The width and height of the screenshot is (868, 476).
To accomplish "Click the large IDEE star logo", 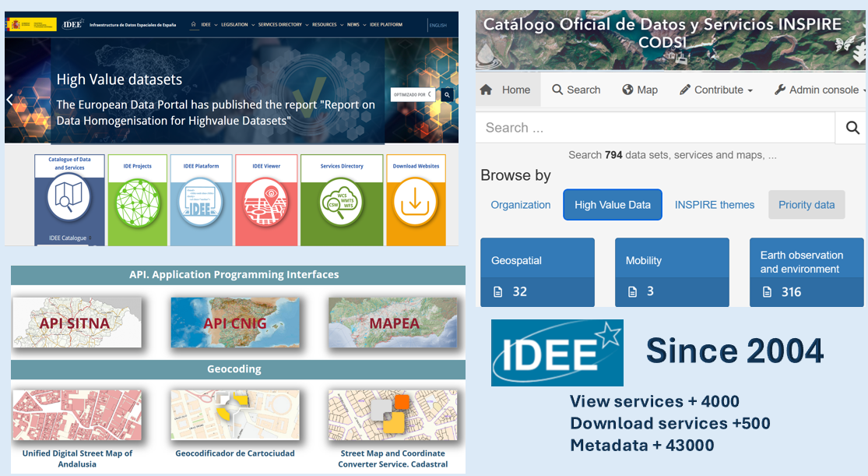I will click(x=557, y=352).
